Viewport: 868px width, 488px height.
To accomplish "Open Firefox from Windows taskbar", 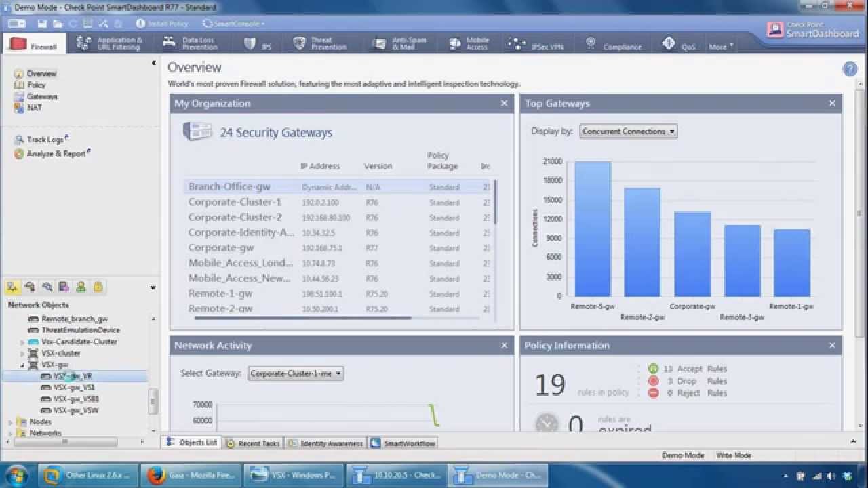I will [191, 474].
